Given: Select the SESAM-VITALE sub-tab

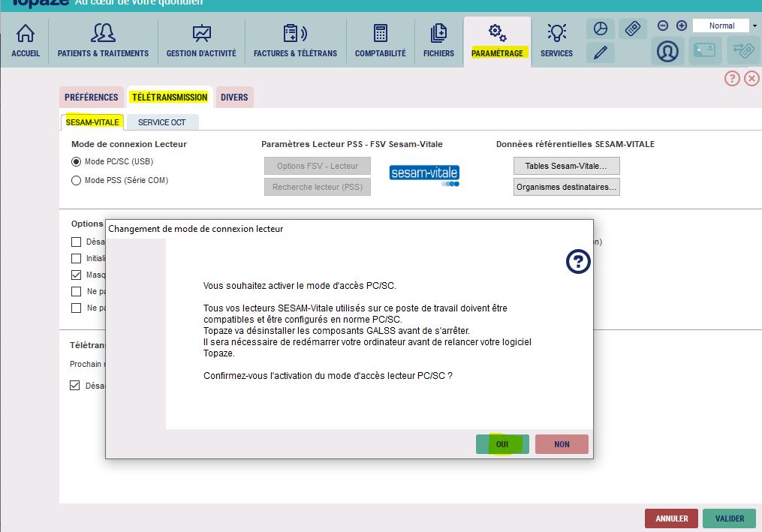Looking at the screenshot, I should coord(92,122).
